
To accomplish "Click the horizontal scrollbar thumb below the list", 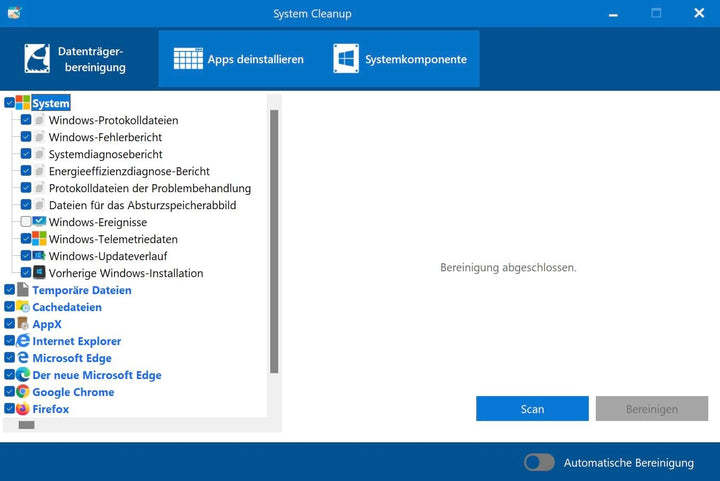I will [26, 425].
